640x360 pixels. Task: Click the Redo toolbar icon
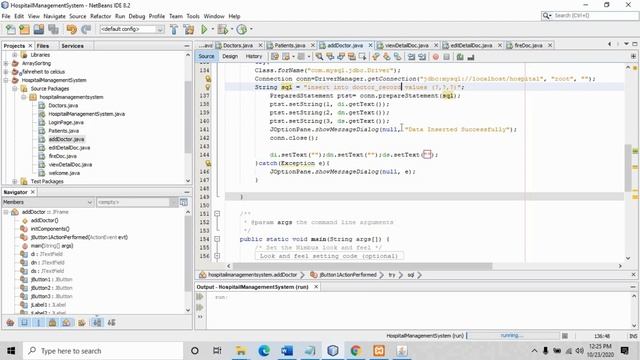point(86,29)
